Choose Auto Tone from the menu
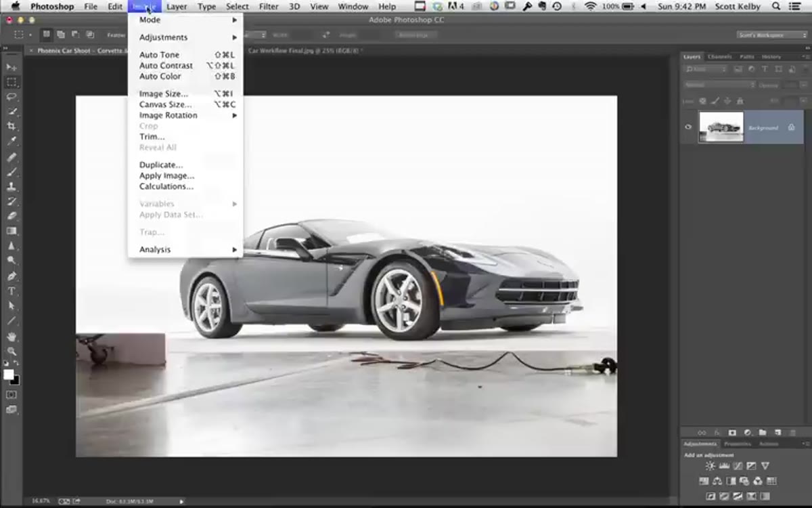This screenshot has width=812, height=508. pyautogui.click(x=185, y=55)
